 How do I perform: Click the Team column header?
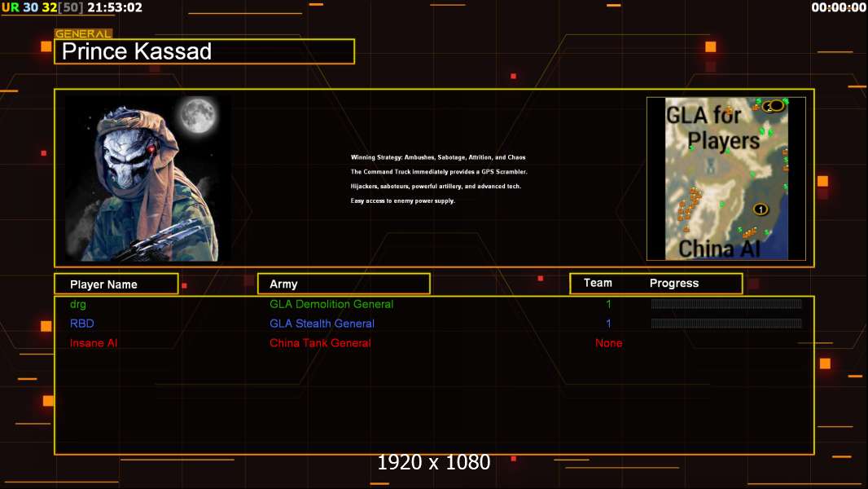pos(598,283)
